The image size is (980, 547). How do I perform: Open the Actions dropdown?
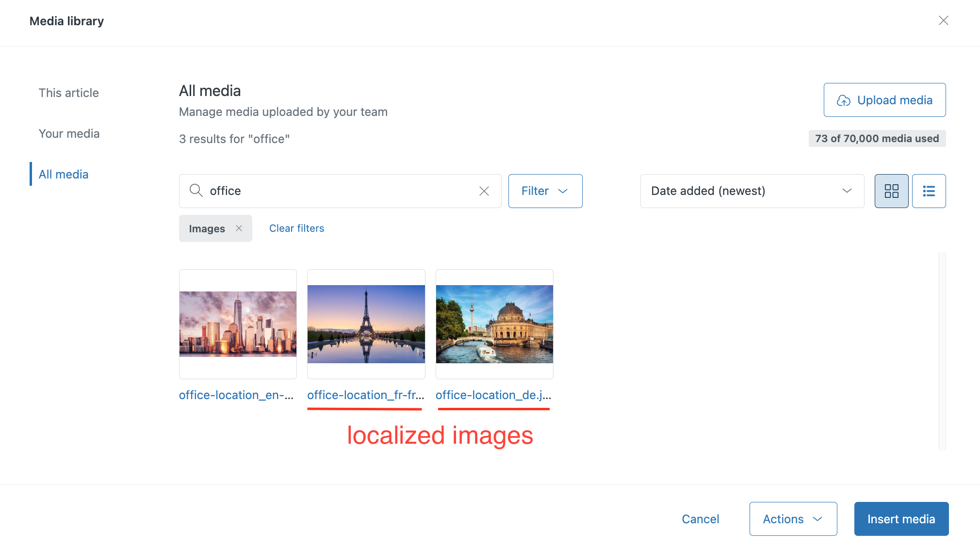[793, 519]
